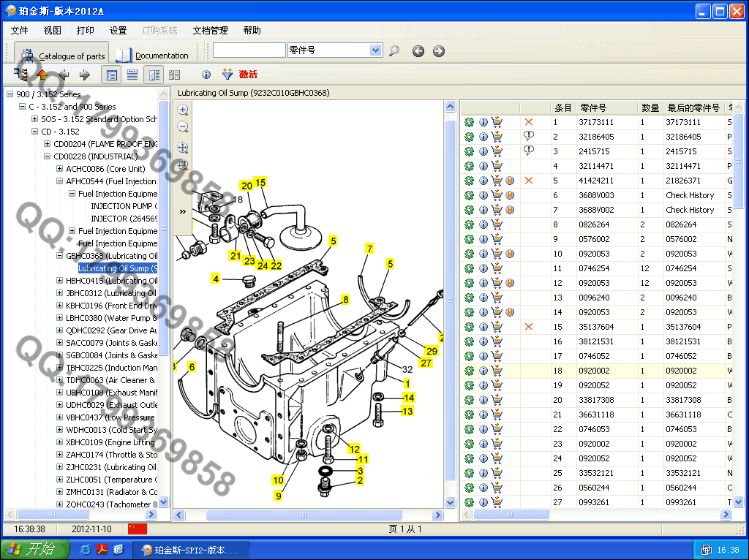
Task: Click the 激活 activate button
Action: (x=248, y=75)
